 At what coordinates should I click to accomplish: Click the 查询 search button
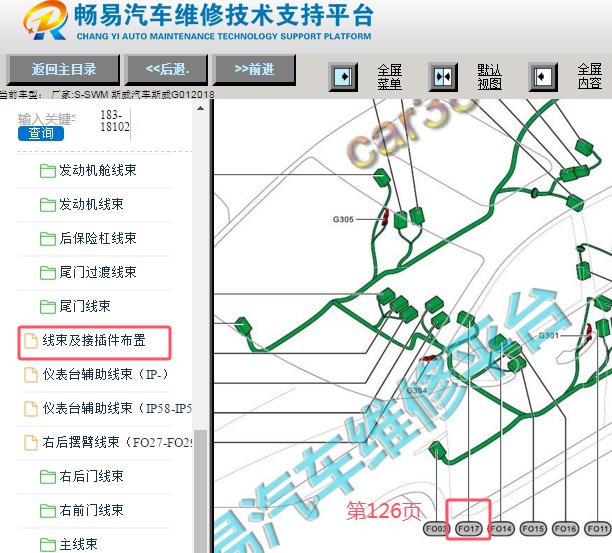41,133
